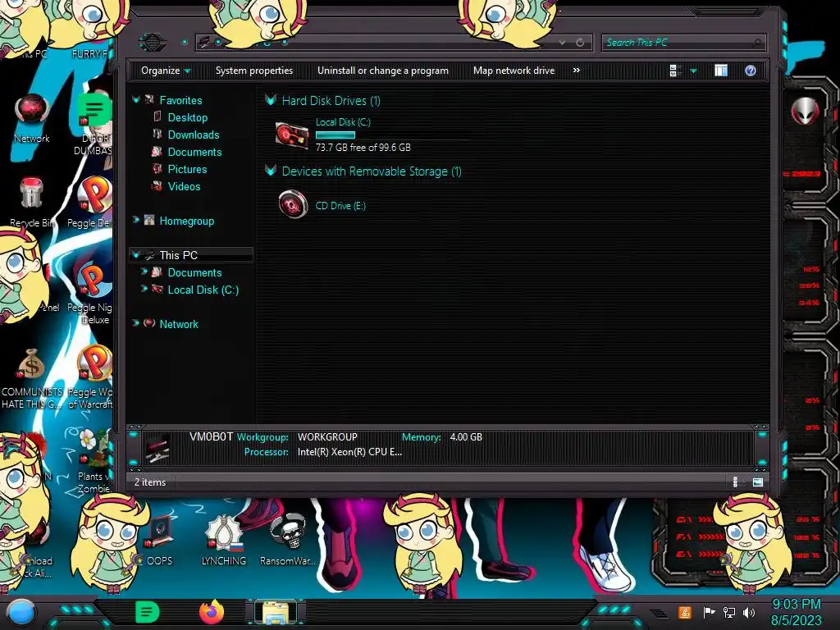Open the Network desktop icon

(x=32, y=118)
